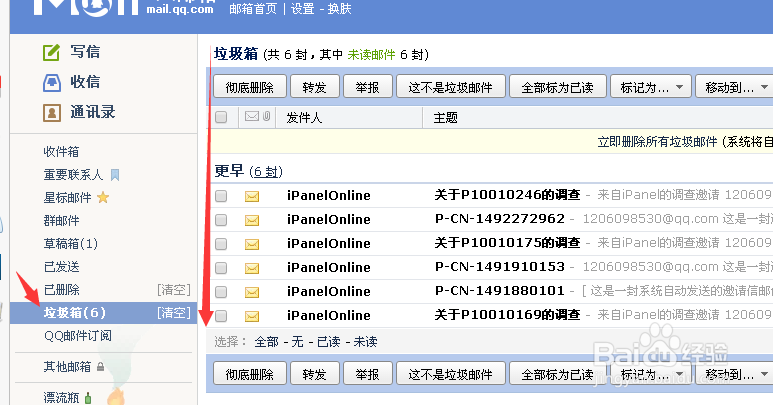Choose 无 in the 选择 row

coord(297,342)
